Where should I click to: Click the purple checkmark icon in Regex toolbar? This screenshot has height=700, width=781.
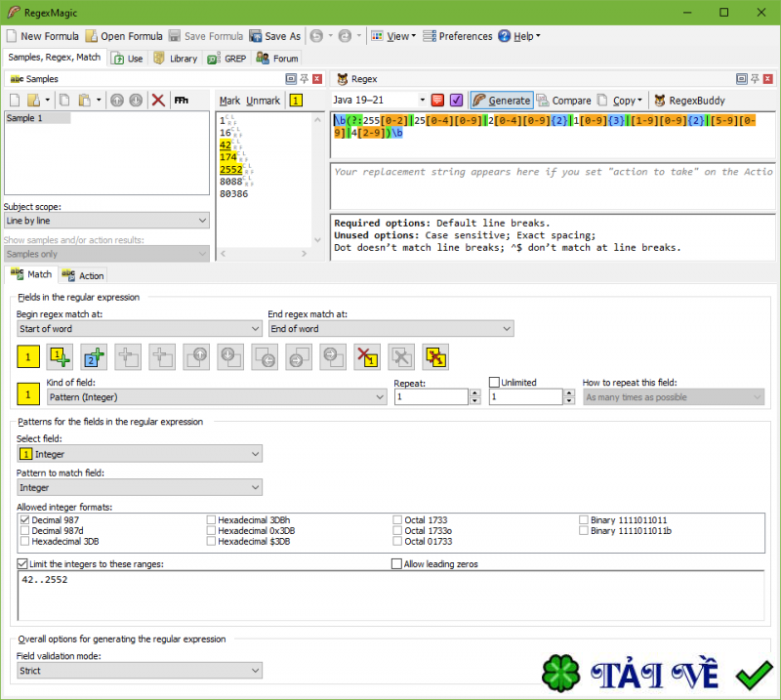point(456,101)
